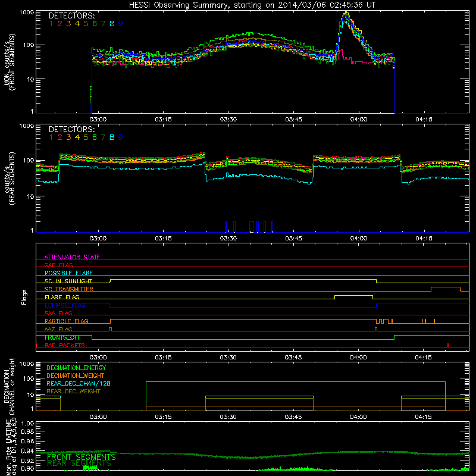
Task: Click the 100 y-axis tick of decimation plot
Action: (x=30, y=378)
